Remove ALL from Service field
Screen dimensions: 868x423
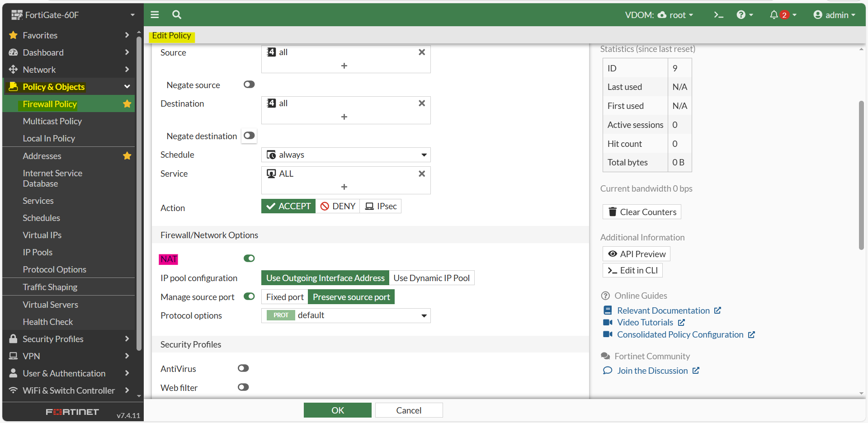422,174
